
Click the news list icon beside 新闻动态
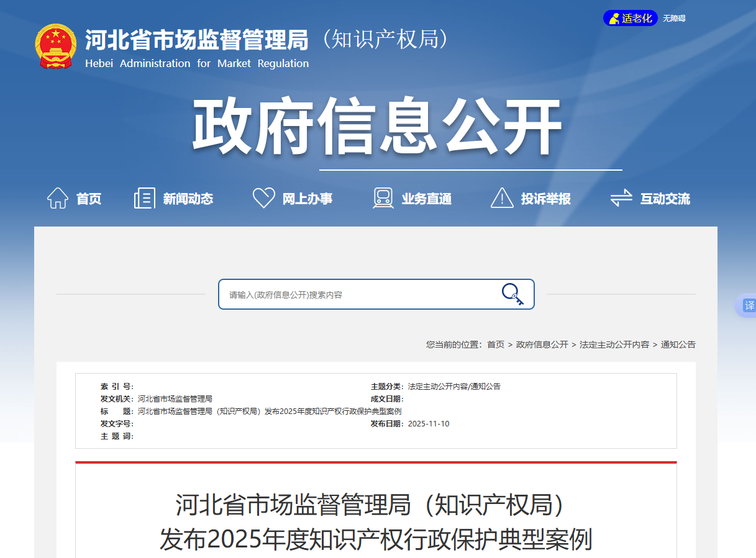pos(144,197)
